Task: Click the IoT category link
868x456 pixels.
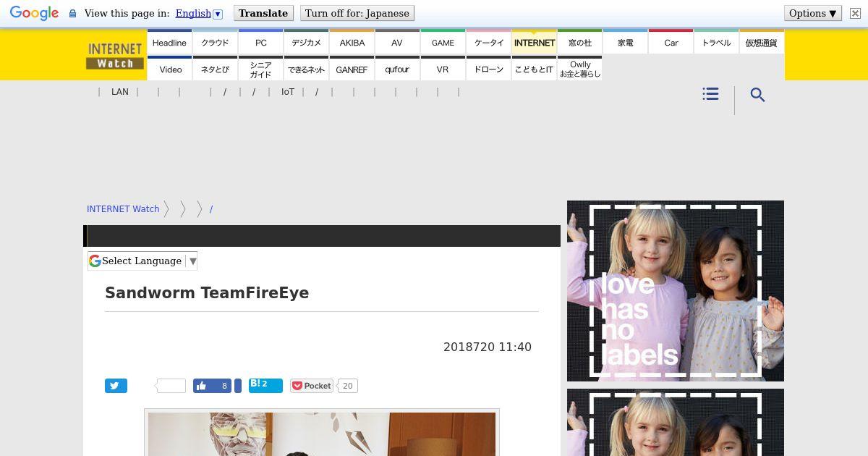Action: (288, 92)
